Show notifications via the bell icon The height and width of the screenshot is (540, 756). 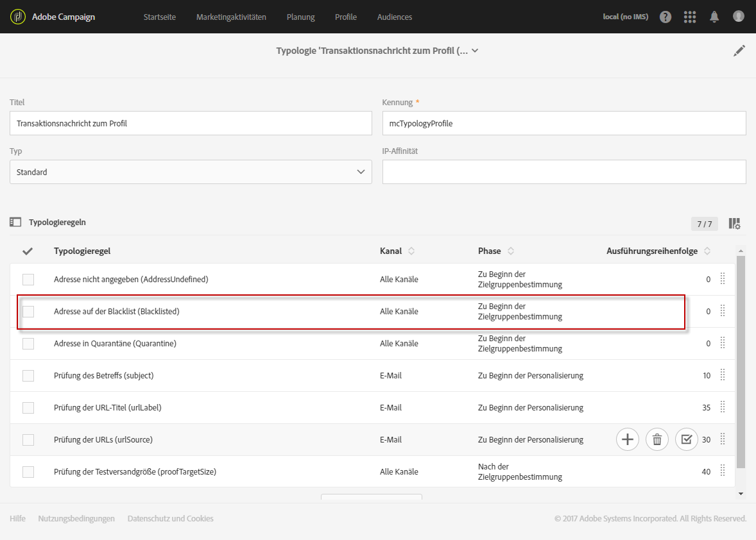coord(714,17)
